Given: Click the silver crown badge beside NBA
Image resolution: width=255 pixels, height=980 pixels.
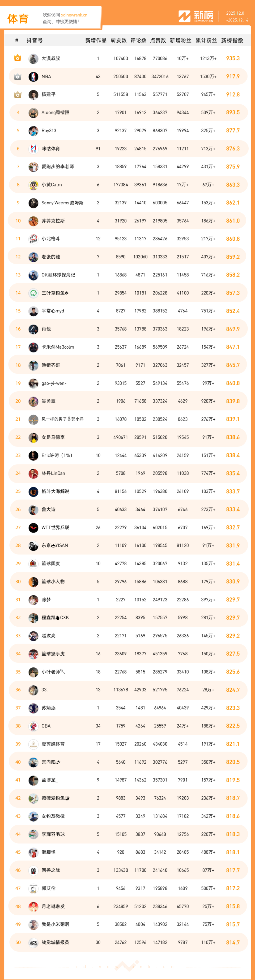Looking at the screenshot, I should pos(17,76).
